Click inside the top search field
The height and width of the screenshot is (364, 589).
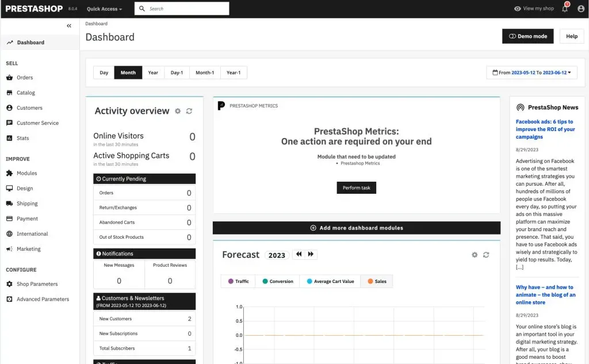(x=184, y=9)
